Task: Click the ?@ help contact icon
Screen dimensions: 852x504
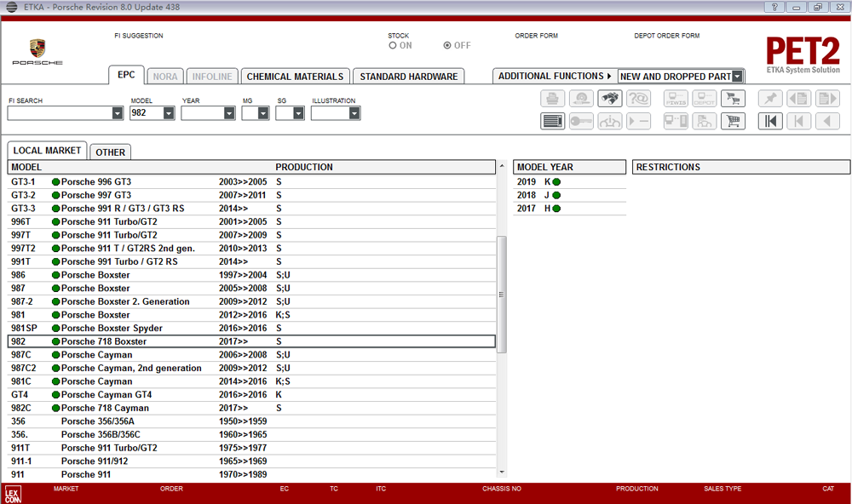Action: [638, 99]
